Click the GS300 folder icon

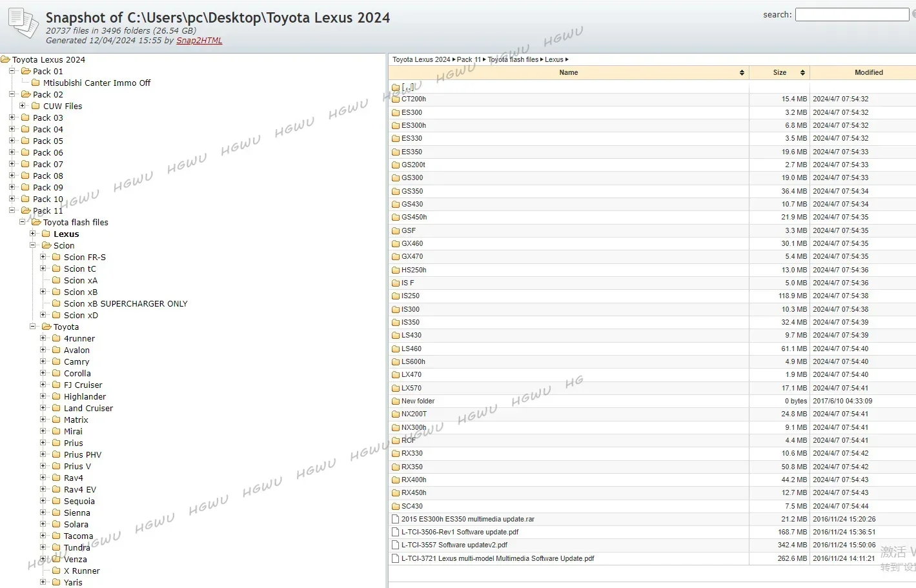(x=396, y=178)
